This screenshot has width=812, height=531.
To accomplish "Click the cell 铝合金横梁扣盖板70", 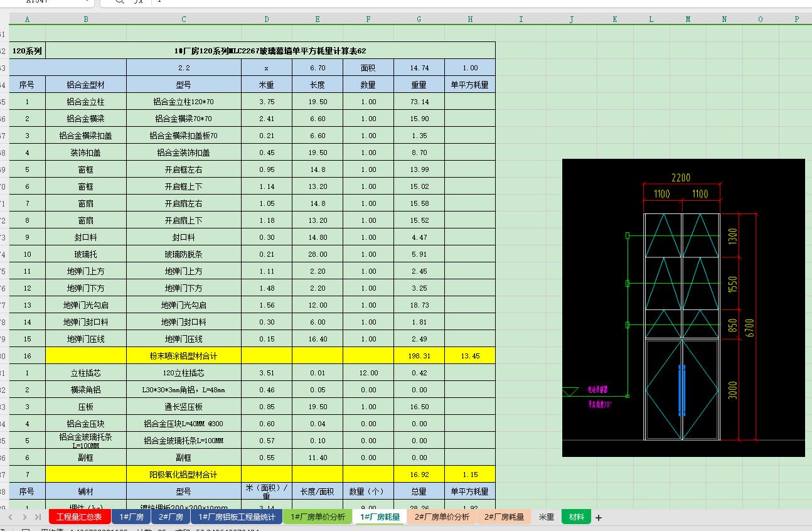I will (184, 136).
